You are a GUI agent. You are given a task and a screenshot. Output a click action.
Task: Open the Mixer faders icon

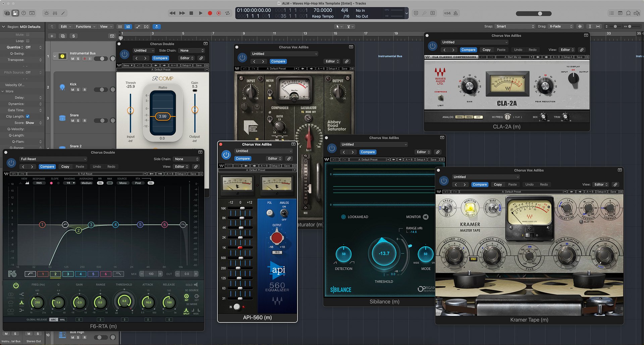[55, 13]
